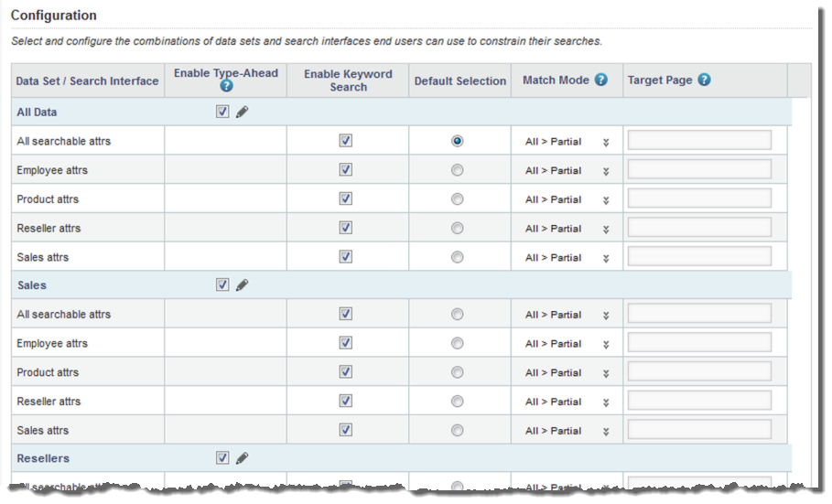This screenshot has height=504, width=832.
Task: Click the All Data group label
Action: tap(37, 112)
